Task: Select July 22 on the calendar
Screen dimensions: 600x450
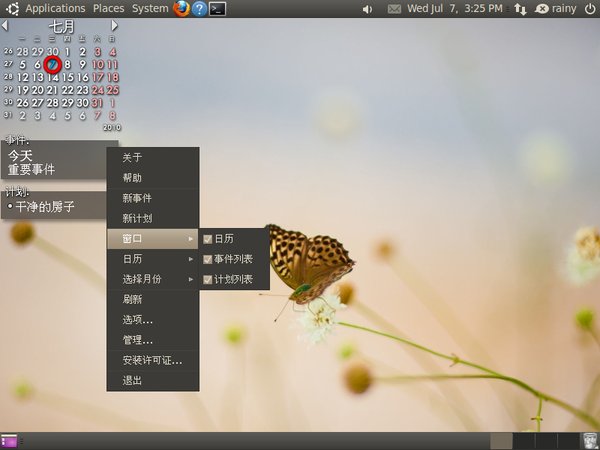Action: (67, 90)
